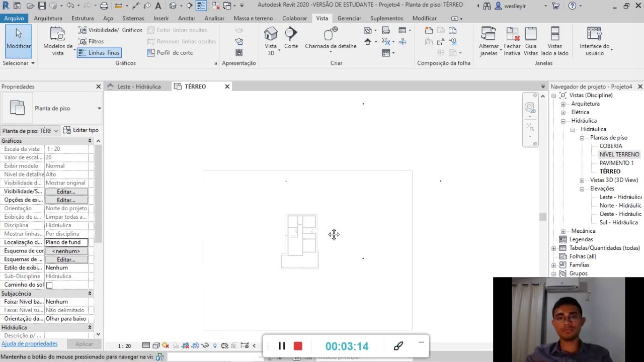Click the Close Inactive Views icon in quick access toolbar

pos(215,6)
